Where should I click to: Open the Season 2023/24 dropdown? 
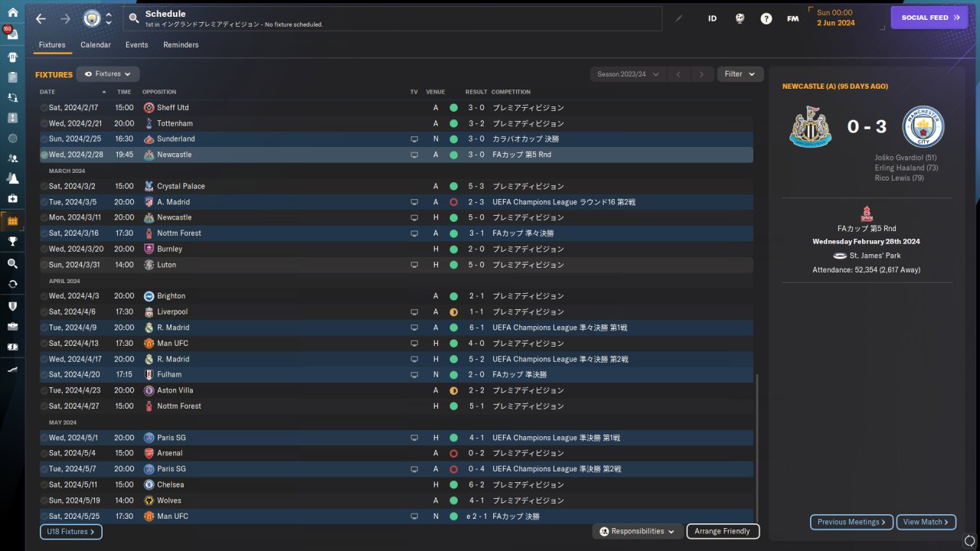pos(628,74)
